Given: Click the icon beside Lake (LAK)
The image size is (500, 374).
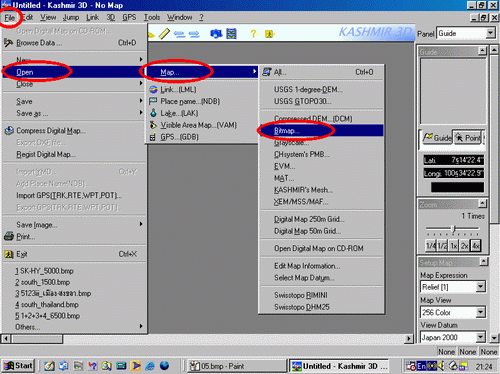Looking at the screenshot, I should pos(153,113).
